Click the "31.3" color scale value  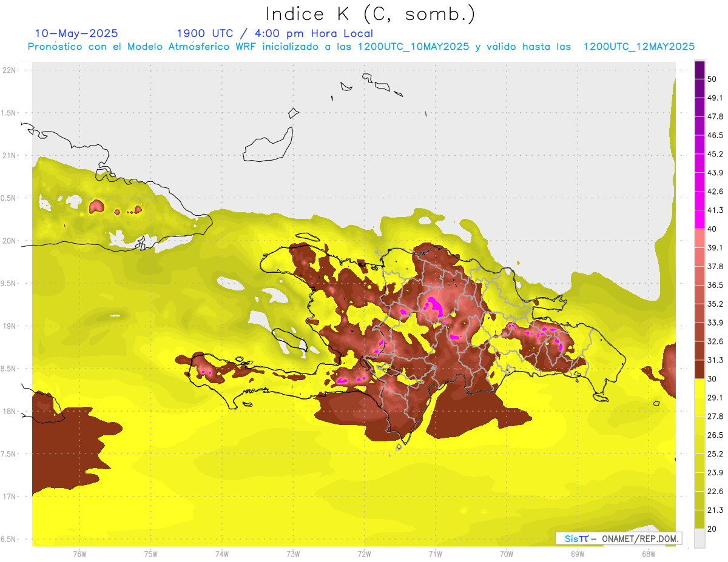pyautogui.click(x=715, y=360)
